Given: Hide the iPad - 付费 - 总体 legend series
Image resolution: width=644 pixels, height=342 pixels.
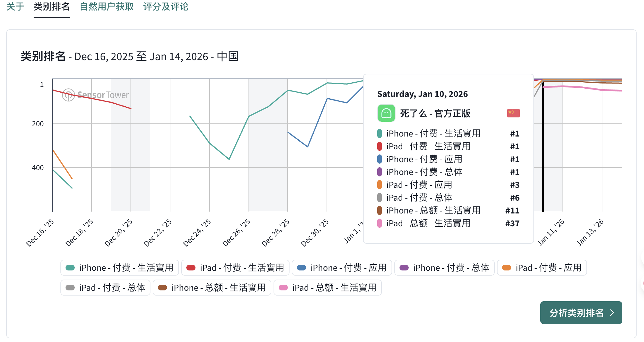Looking at the screenshot, I should [x=105, y=288].
